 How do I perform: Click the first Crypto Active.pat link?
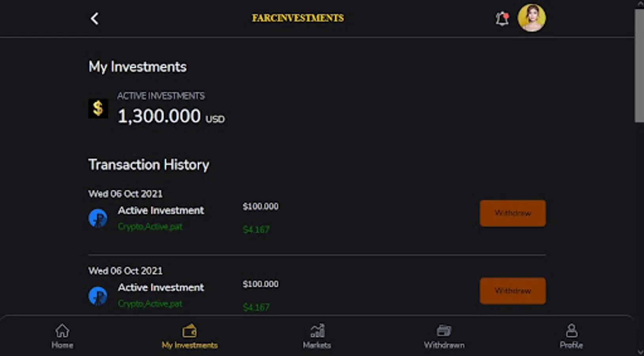coord(150,227)
